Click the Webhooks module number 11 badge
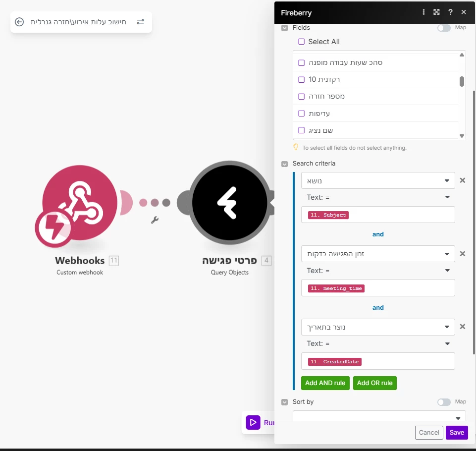The image size is (476, 451). point(114,261)
